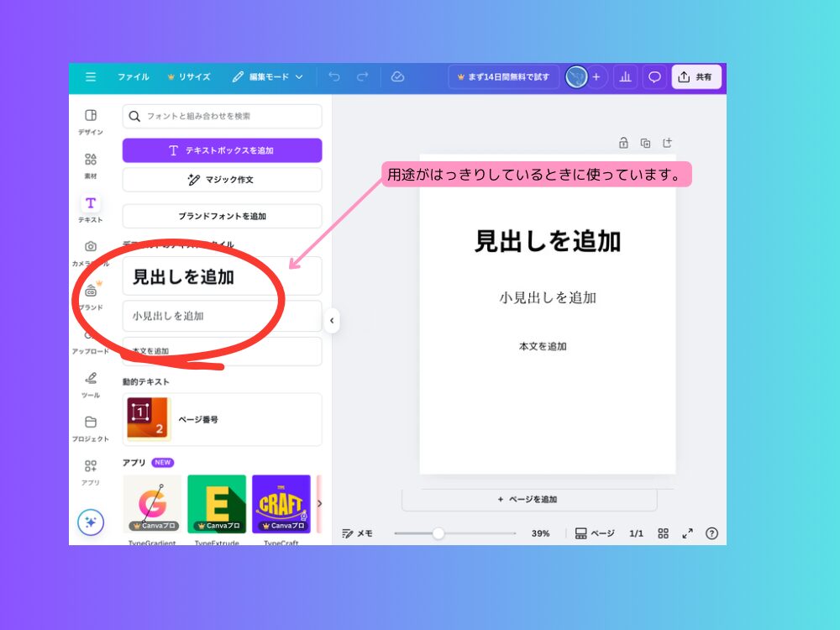Open the ファイル menu
Viewport: 840px width, 630px height.
coord(134,76)
